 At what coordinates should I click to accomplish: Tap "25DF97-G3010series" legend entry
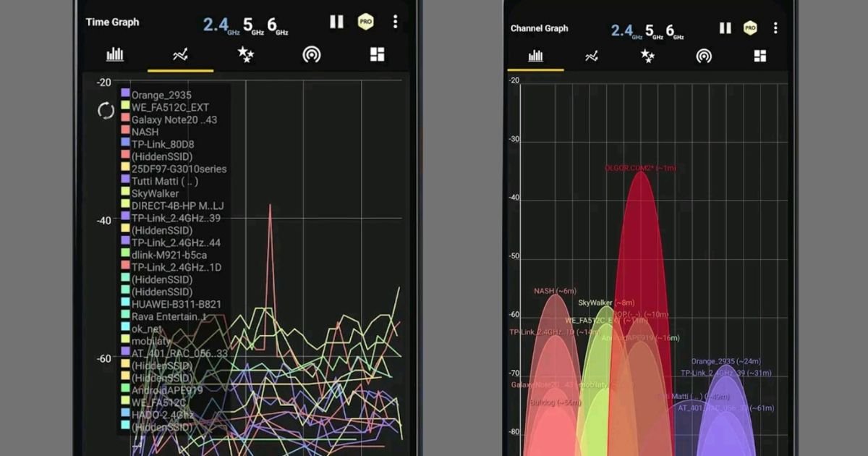point(179,169)
